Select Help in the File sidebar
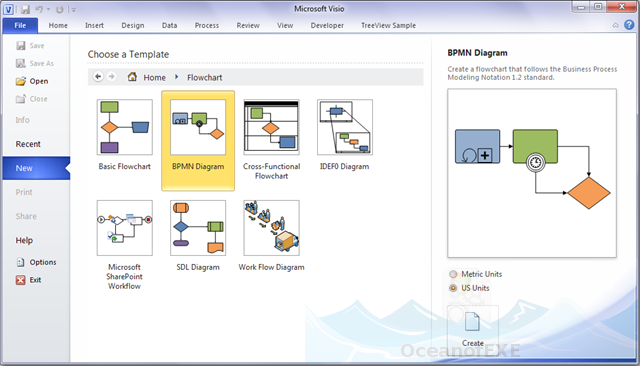The width and height of the screenshot is (640, 366). [24, 240]
